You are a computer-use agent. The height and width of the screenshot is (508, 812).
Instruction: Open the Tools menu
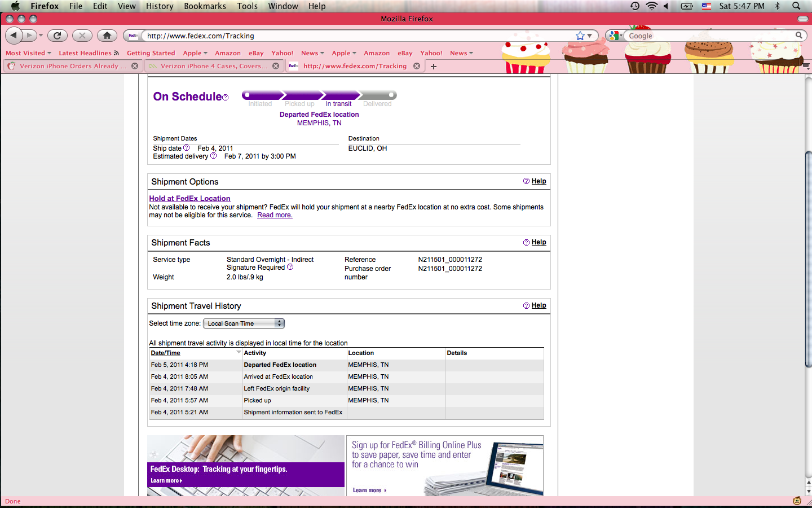coord(247,6)
